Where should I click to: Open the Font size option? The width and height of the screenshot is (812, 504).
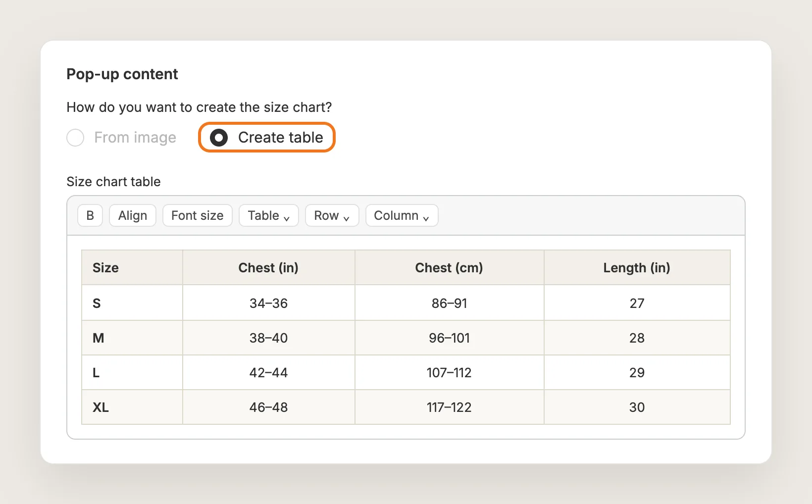(x=198, y=215)
